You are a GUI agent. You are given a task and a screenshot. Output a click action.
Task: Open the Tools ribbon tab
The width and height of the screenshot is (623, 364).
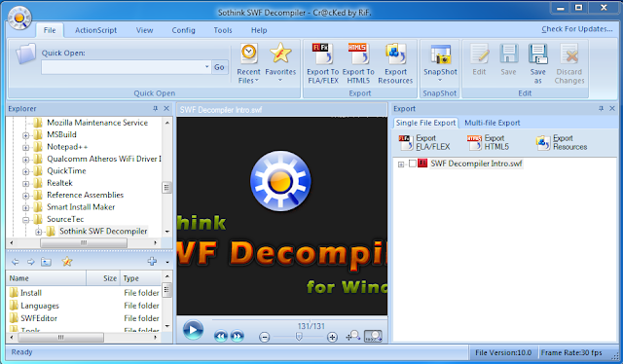pos(223,30)
